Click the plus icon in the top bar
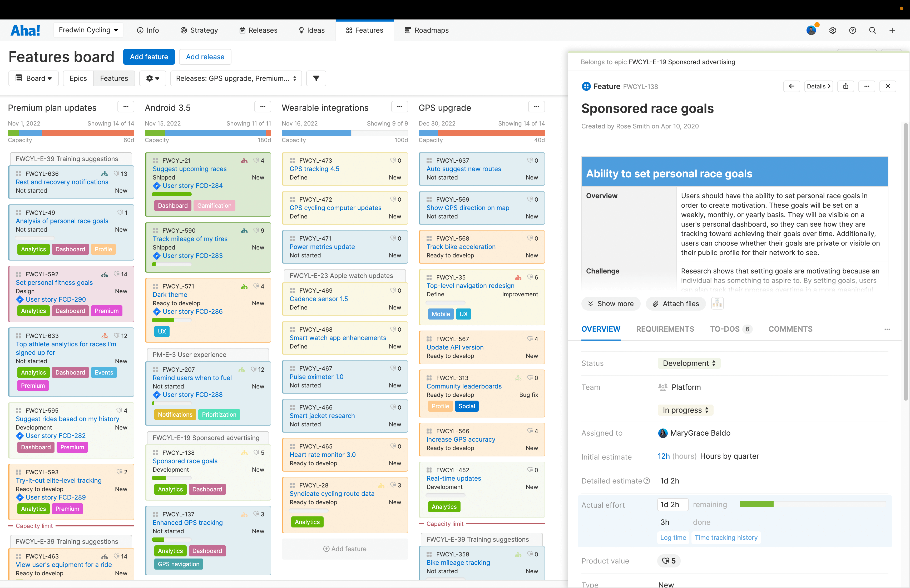The height and width of the screenshot is (588, 910). (x=892, y=30)
